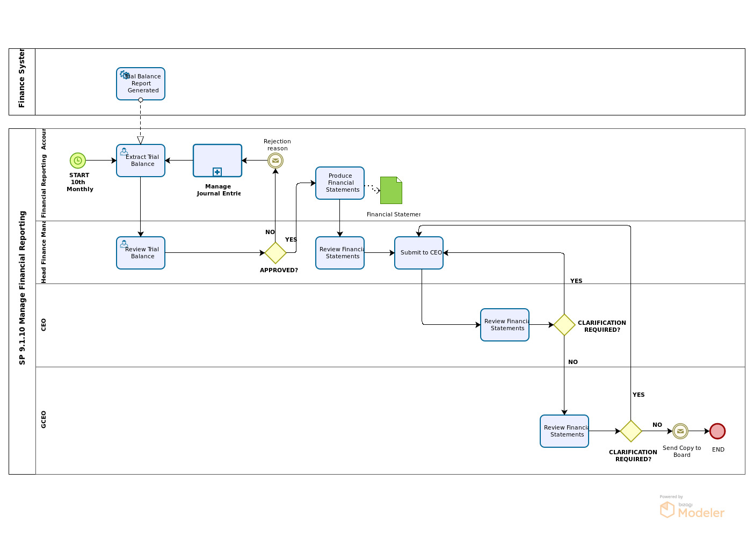Select the Finance System pool header
Viewport: 754px width, 560px height.
pyautogui.click(x=22, y=82)
